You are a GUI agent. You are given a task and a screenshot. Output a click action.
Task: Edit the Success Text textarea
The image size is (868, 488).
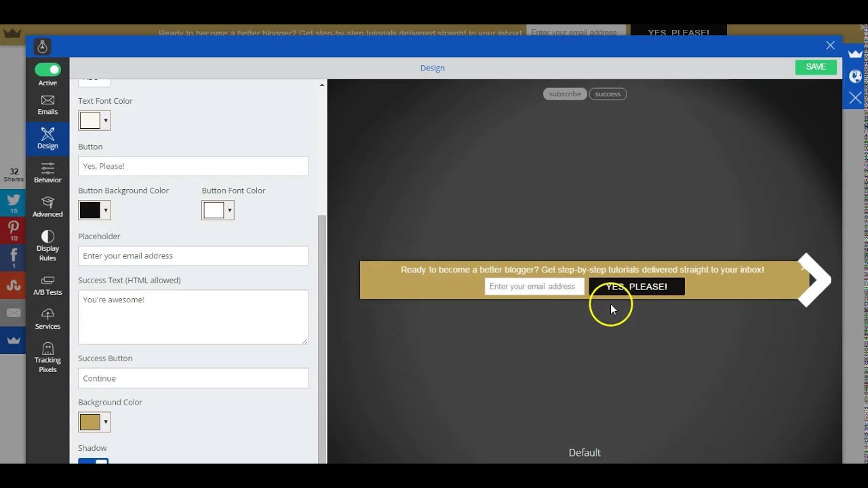(193, 317)
